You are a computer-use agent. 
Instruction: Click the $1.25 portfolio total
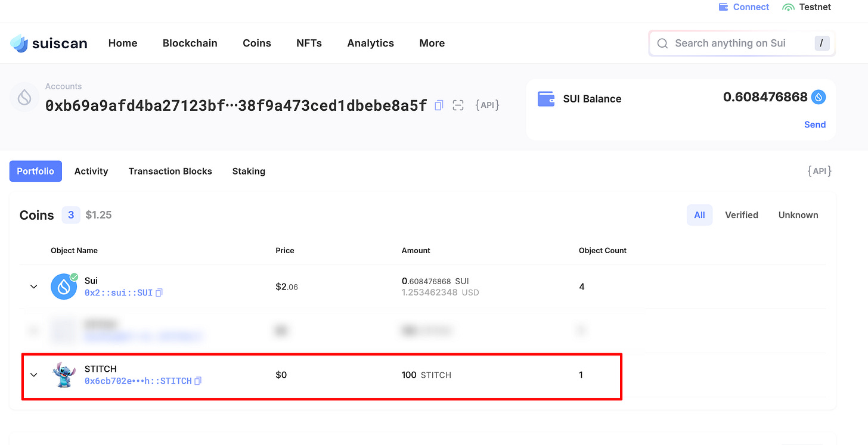[99, 215]
